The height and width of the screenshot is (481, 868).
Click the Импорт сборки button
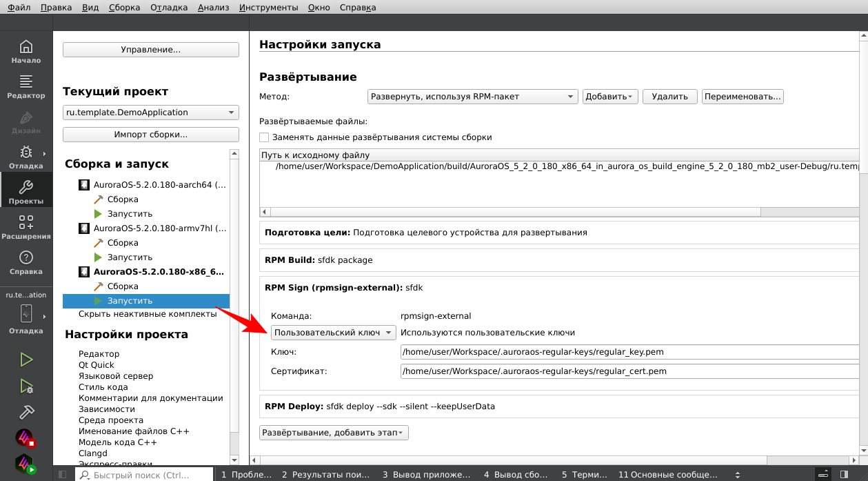click(150, 135)
